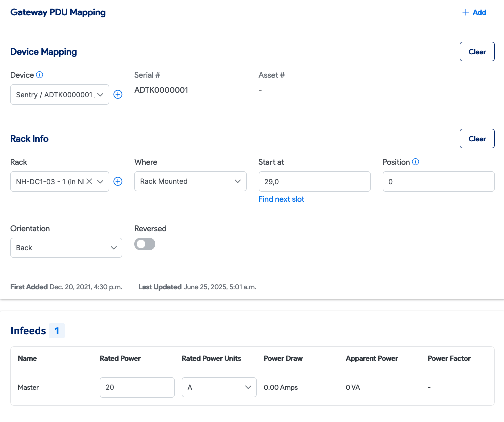Click the plus circle icon next to Rack dropdown
Screen dimensions: 504x422
click(x=118, y=181)
